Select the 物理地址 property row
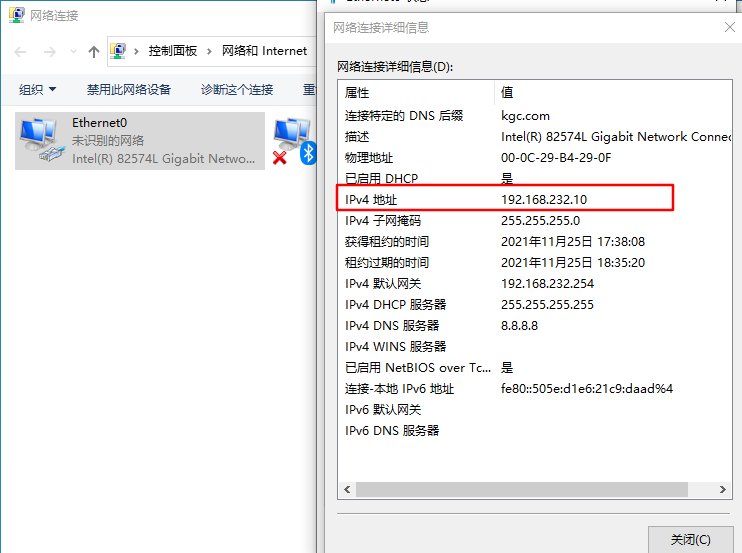This screenshot has width=742, height=553. click(x=535, y=158)
